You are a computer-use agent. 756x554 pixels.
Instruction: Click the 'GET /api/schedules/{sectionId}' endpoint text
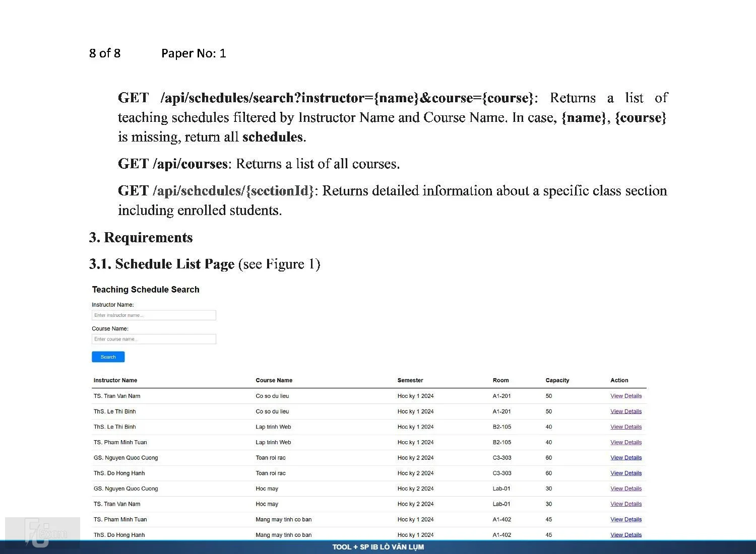point(216,191)
